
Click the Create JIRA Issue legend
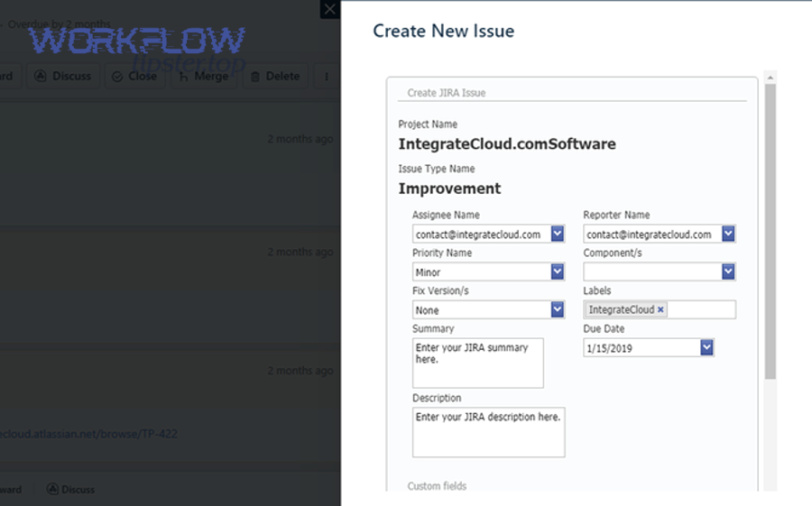(447, 93)
